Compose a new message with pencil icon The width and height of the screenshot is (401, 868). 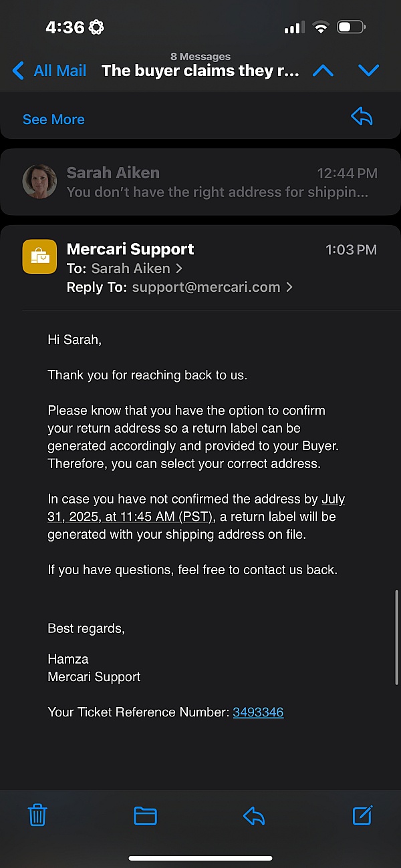point(362,815)
